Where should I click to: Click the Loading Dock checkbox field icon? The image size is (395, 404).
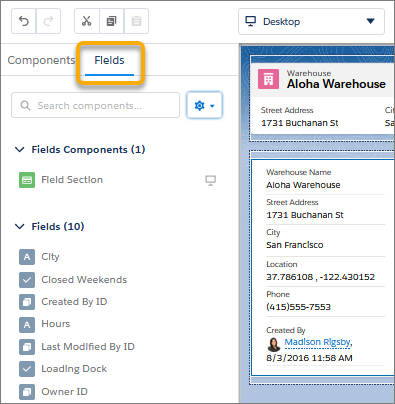point(27,369)
